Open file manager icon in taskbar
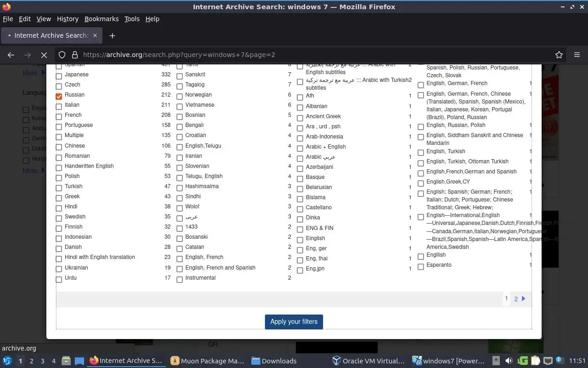The height and width of the screenshot is (368, 588). 66,361
